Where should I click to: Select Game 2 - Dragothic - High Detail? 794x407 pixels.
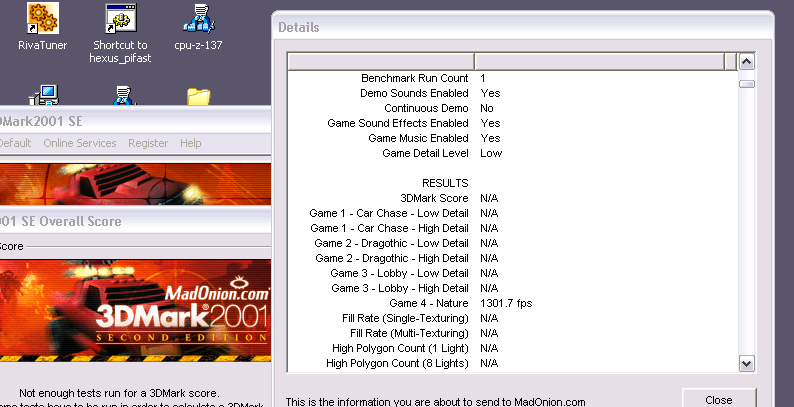tap(512, 258)
